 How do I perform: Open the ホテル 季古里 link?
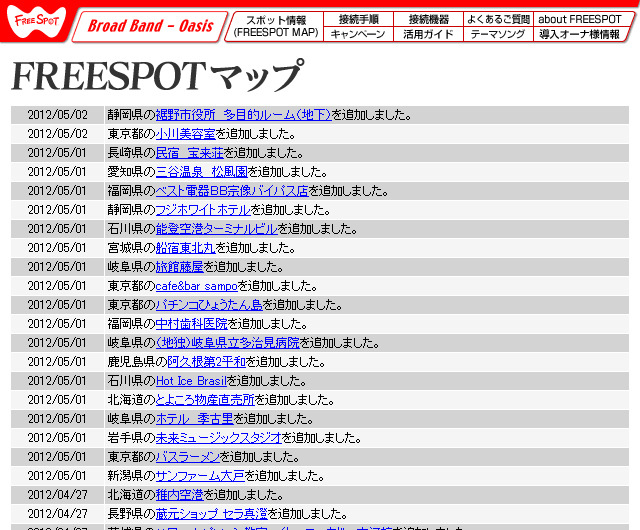click(x=194, y=419)
